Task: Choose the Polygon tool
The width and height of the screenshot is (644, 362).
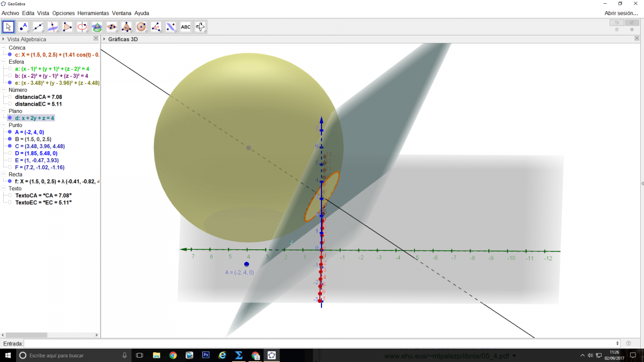Action: click(68, 27)
